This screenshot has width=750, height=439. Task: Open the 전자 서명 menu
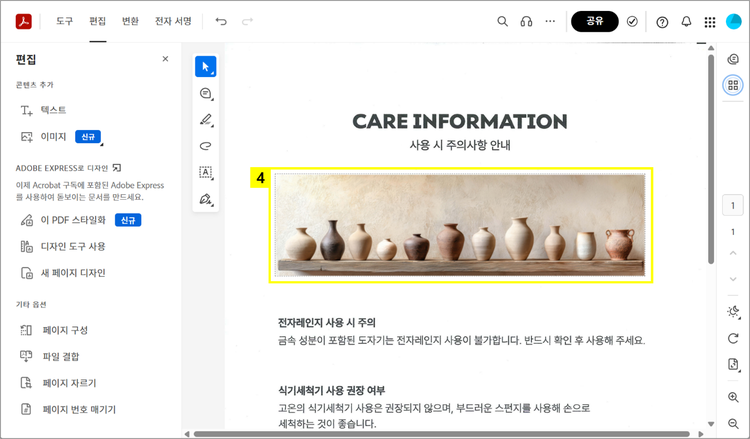[x=173, y=22]
